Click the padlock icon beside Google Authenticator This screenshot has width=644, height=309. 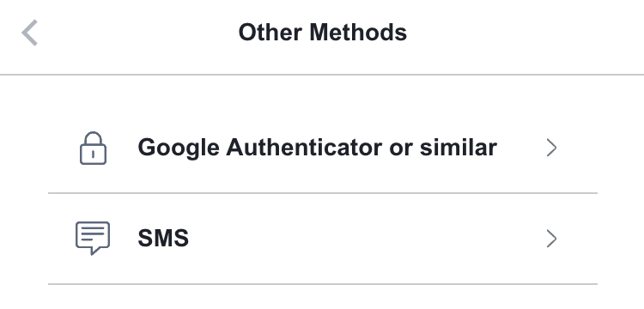(93, 148)
